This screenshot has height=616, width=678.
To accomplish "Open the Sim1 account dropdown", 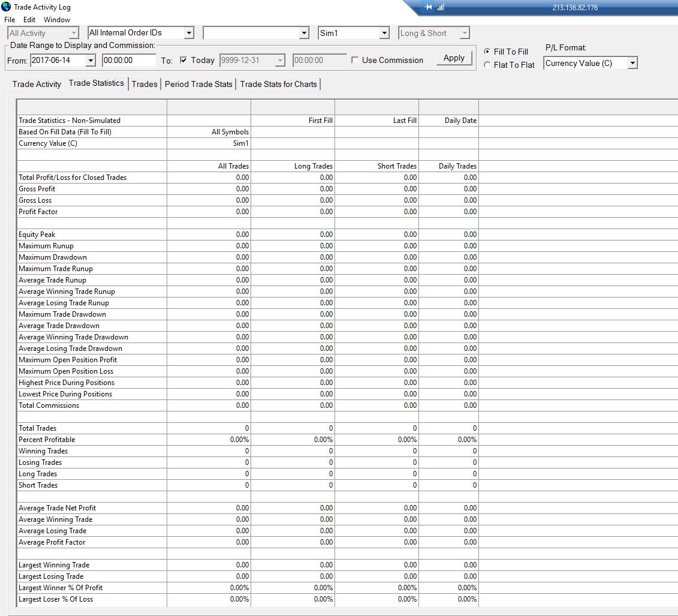I will coord(384,33).
